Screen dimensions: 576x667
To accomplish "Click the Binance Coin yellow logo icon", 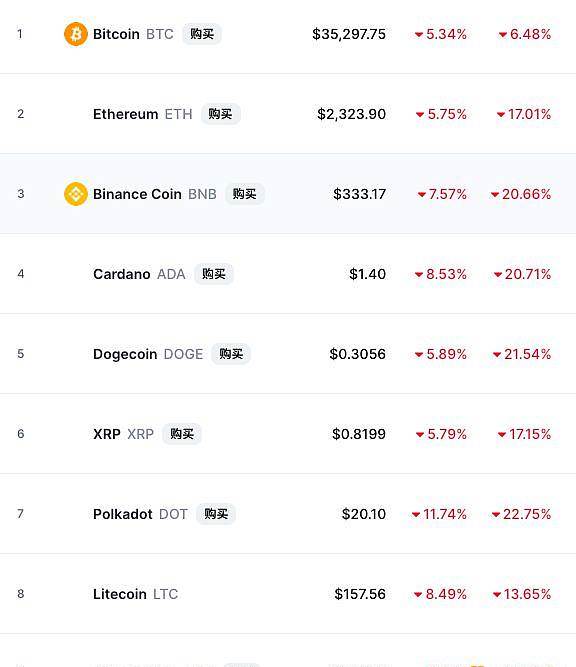I will 76,194.
